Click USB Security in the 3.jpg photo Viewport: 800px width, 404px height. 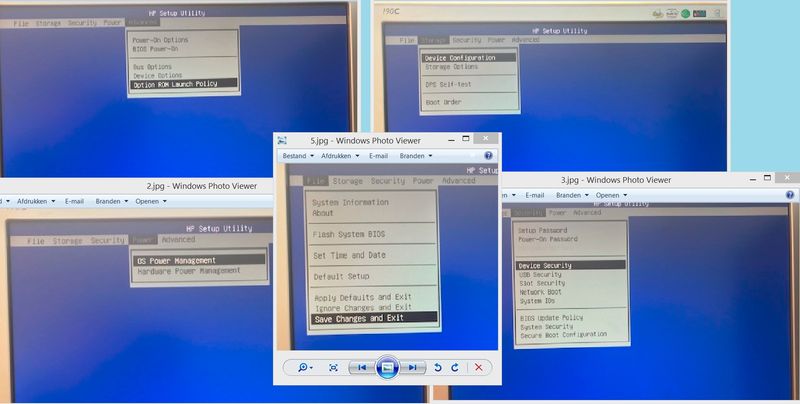point(540,274)
